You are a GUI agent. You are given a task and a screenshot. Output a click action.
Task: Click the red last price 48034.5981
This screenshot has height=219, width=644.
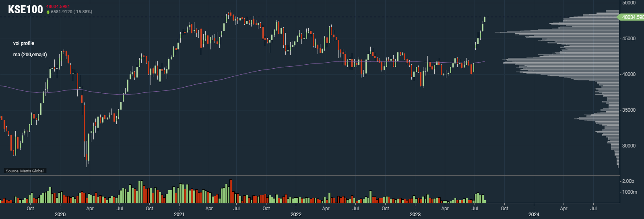click(58, 7)
